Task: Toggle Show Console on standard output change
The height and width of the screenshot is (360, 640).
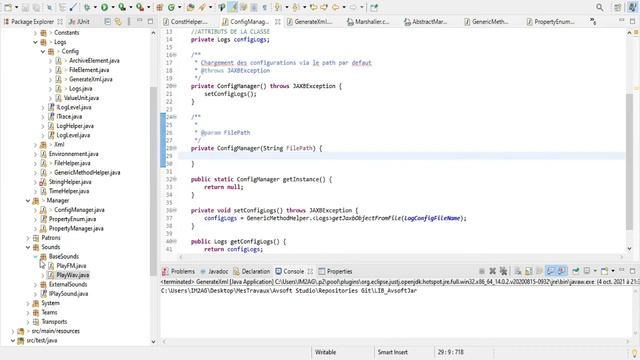Action: (551, 271)
